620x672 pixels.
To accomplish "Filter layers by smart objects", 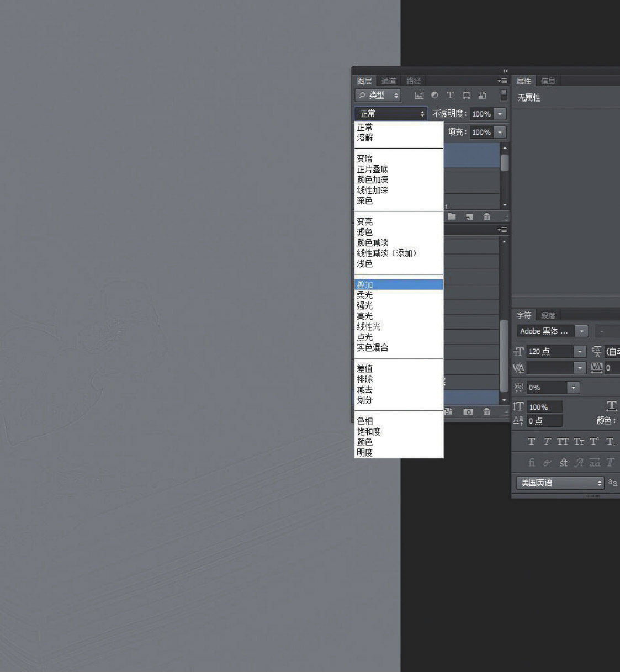I will (482, 96).
